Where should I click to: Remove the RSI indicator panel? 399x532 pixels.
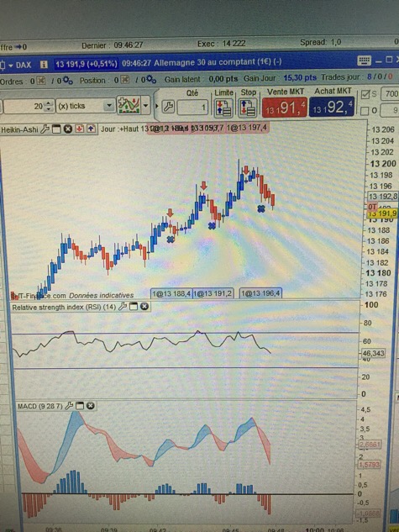coord(144,307)
